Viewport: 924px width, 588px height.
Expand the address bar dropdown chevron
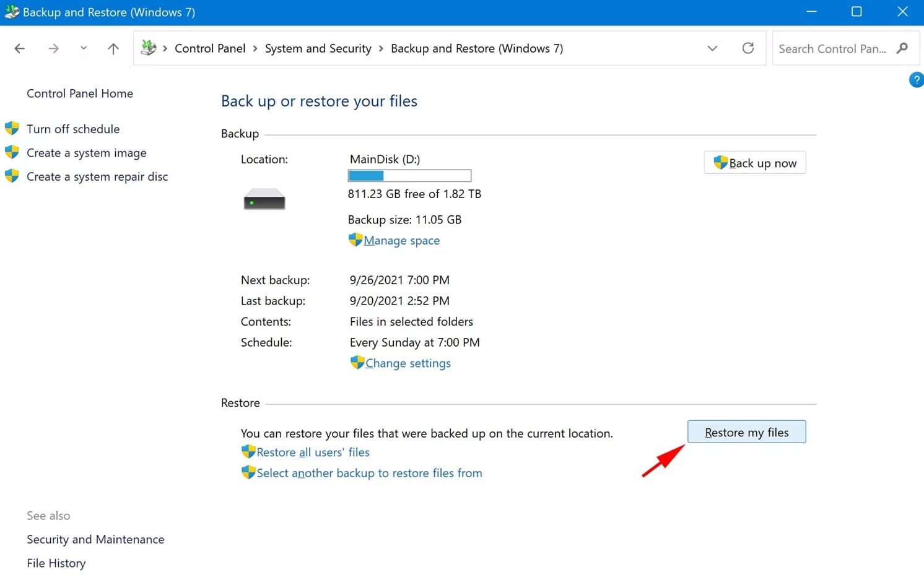click(x=712, y=48)
